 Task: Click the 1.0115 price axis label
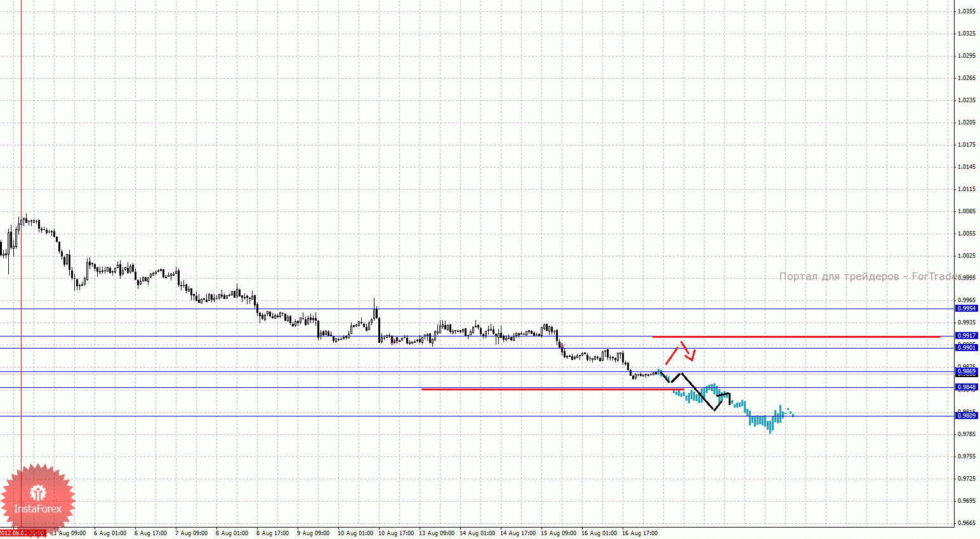(x=967, y=189)
